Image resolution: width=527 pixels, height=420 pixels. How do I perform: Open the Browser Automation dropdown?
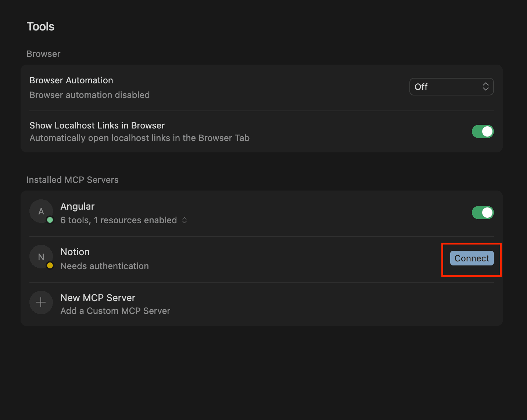(x=451, y=87)
